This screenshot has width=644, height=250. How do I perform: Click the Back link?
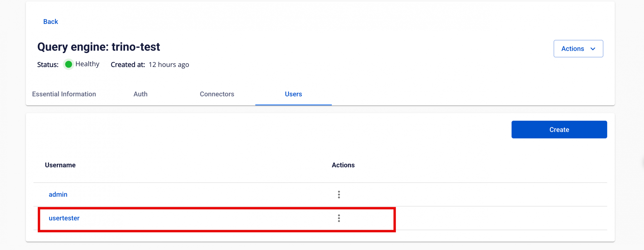pos(51,22)
